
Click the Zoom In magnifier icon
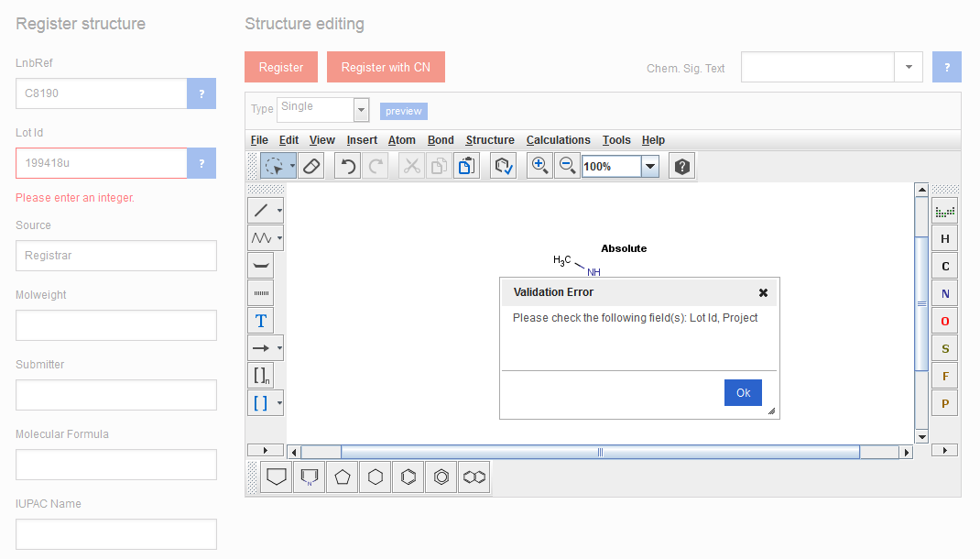coord(539,165)
